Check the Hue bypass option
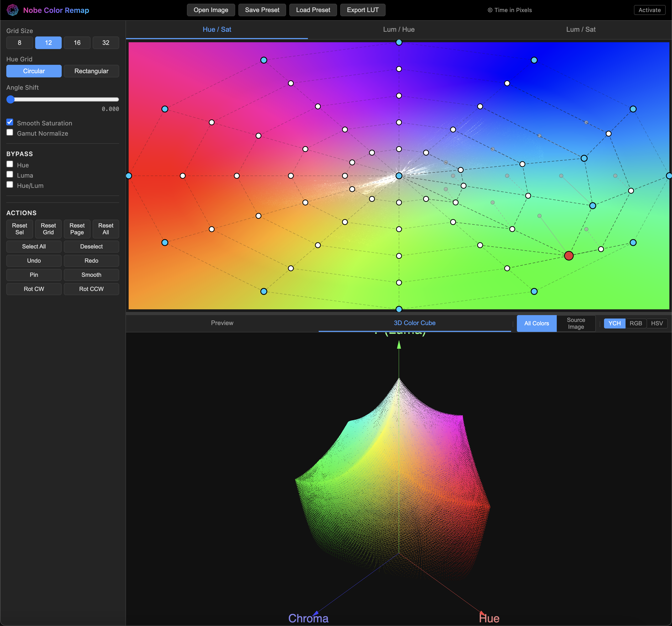Viewport: 672px width, 626px height. click(x=9, y=164)
